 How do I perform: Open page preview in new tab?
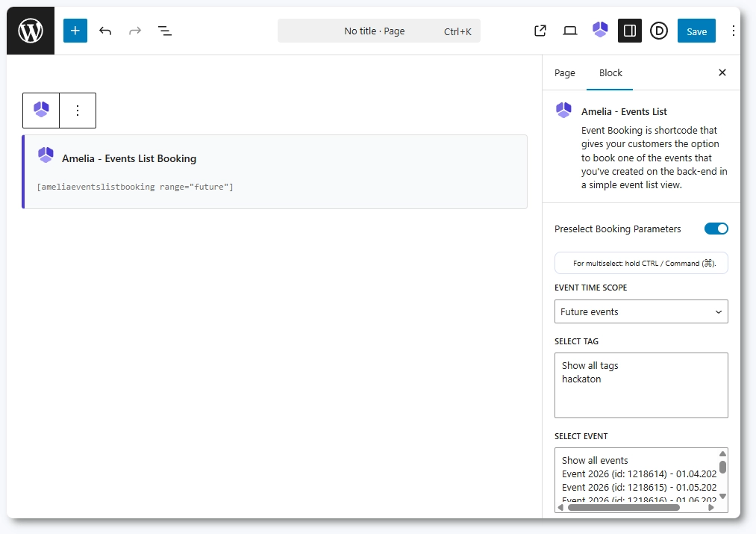[x=540, y=31]
